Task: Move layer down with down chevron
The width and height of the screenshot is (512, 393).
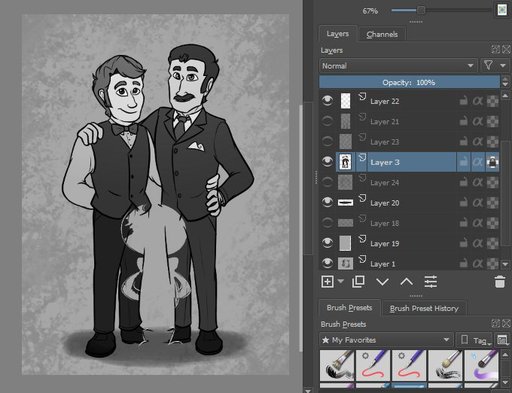Action: click(382, 282)
